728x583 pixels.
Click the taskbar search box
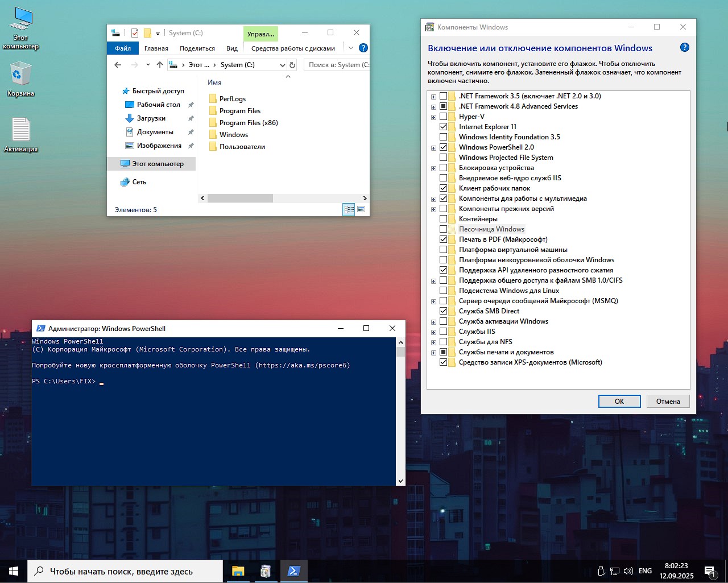(x=125, y=571)
